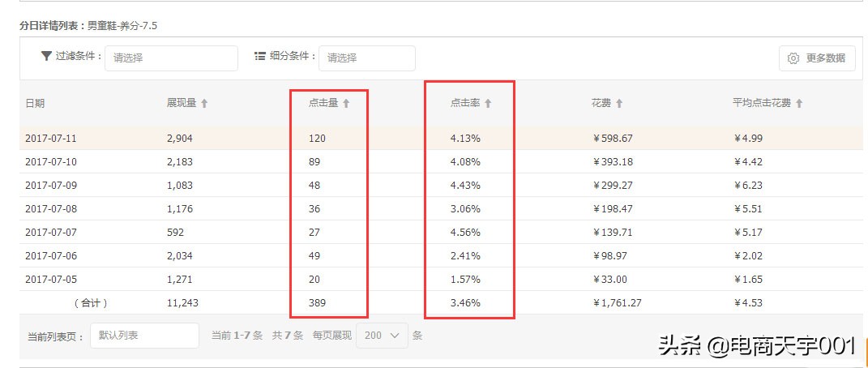
Task: Click click-rate value 3.06%
Action: 465,209
